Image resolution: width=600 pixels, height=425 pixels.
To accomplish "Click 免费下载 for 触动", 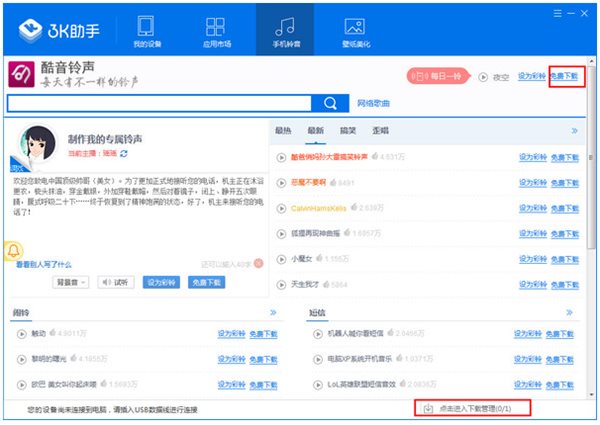I will (263, 334).
